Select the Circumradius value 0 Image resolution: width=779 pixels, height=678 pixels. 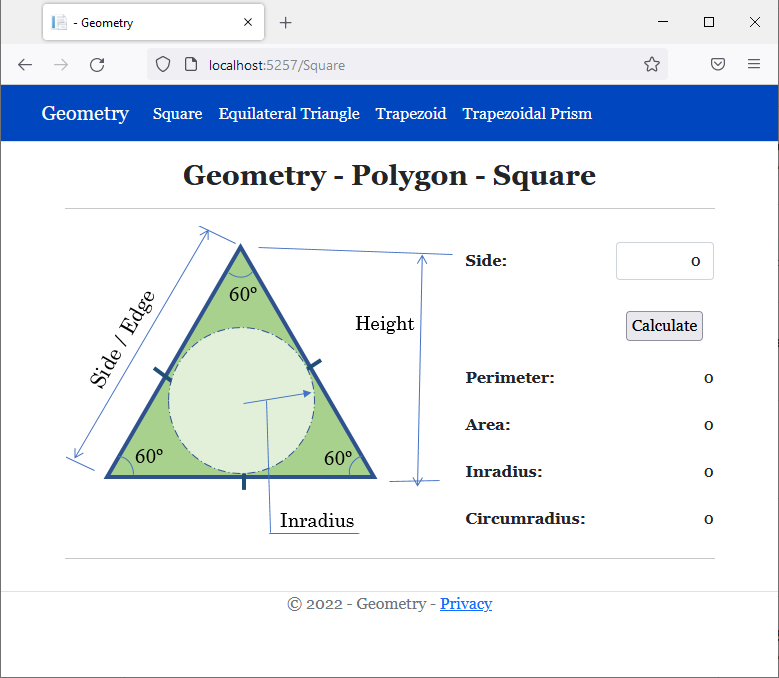[708, 519]
